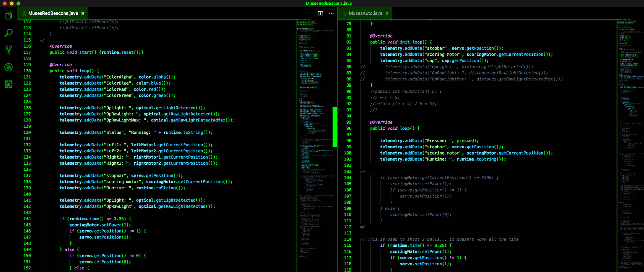Click 'public void start()' in left editor

tap(73, 52)
